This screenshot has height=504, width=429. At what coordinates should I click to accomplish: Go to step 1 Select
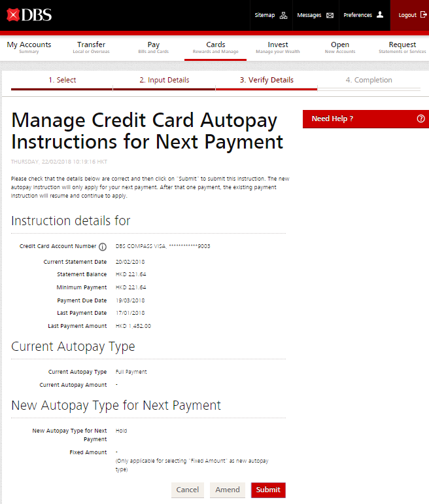click(62, 80)
